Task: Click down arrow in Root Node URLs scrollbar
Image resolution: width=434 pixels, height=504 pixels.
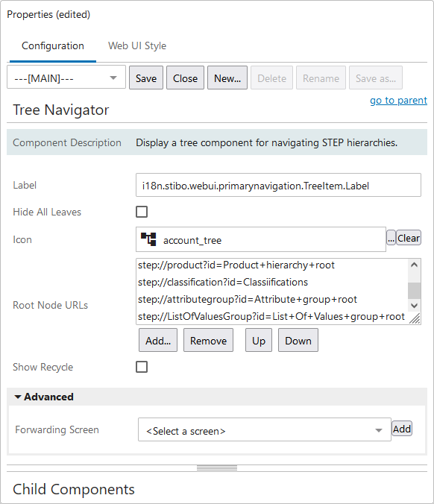Action: point(414,306)
